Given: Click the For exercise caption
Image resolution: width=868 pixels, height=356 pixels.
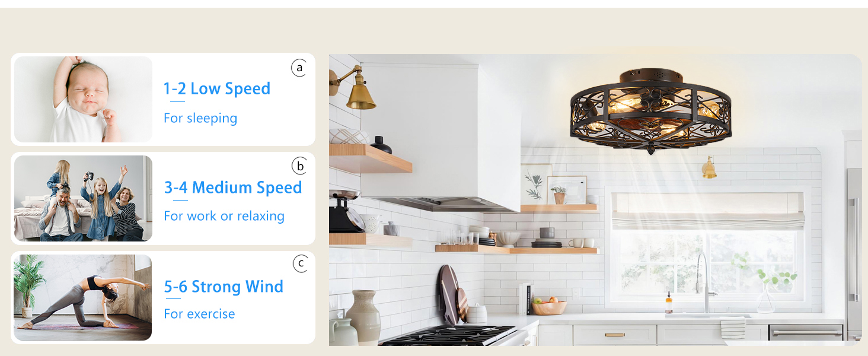Looking at the screenshot, I should (199, 314).
